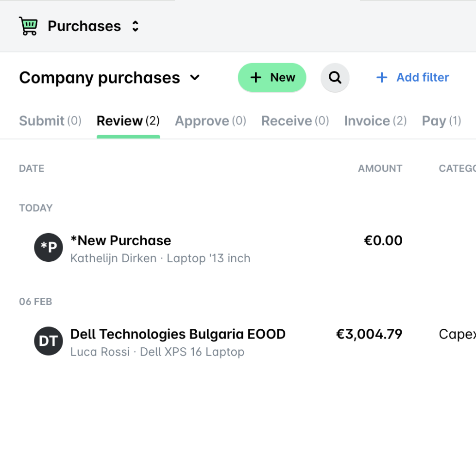This screenshot has height=476, width=476.
Task: Click the plus icon beside Add filter
Action: (382, 77)
